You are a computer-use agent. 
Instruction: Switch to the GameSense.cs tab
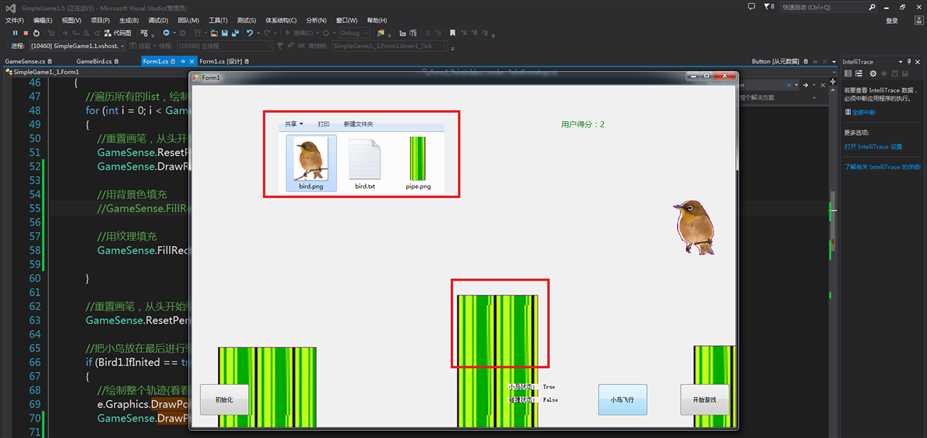pyautogui.click(x=28, y=61)
